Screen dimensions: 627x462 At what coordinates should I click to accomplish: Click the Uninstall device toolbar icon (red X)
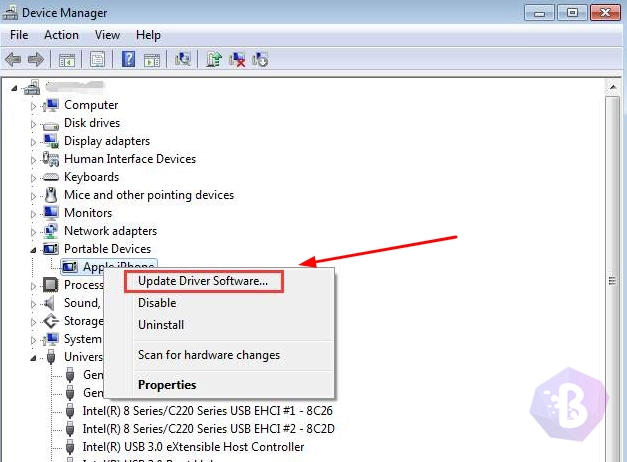tap(237, 59)
